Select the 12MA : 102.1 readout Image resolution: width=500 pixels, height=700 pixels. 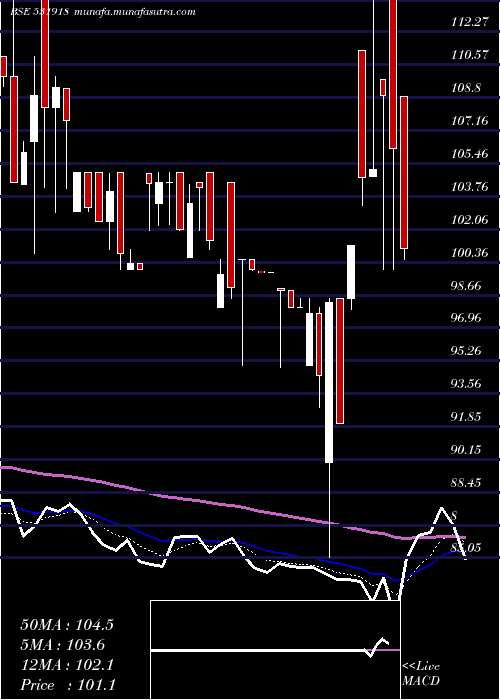67,665
